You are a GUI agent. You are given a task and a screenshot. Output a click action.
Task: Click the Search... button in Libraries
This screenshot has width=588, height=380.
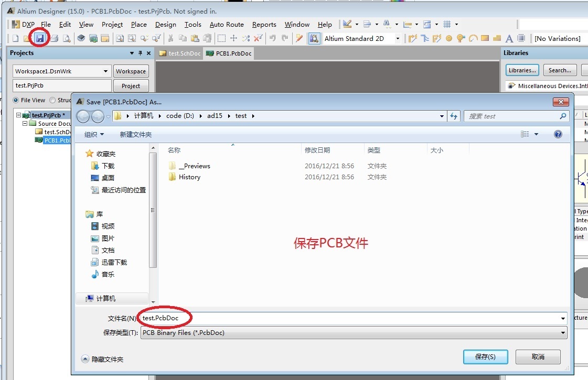(x=560, y=70)
